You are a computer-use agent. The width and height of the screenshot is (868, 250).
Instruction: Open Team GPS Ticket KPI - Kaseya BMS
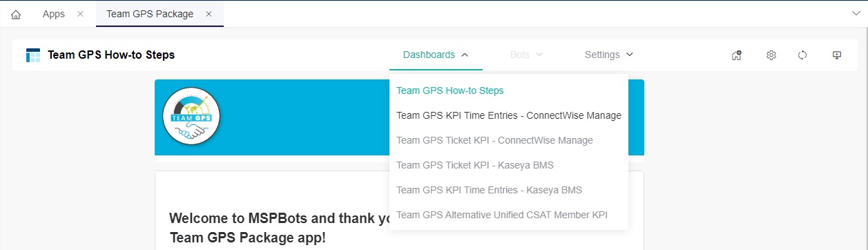click(509, 165)
